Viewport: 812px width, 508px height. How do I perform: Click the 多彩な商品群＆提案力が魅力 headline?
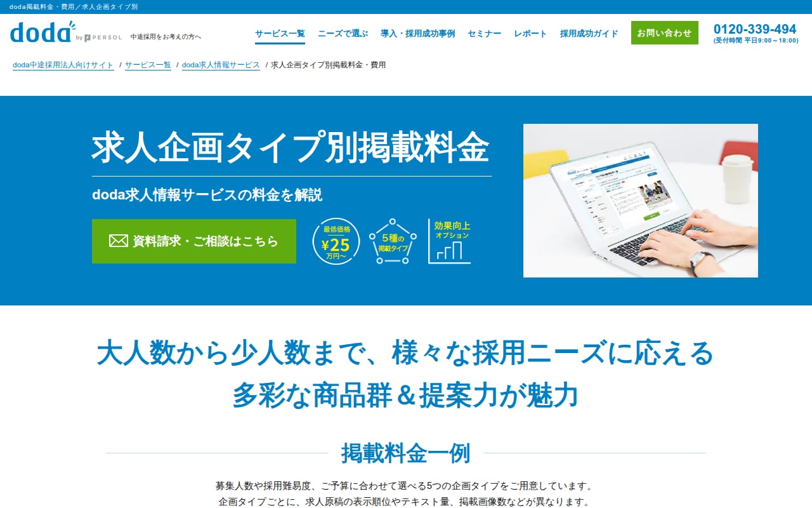[x=406, y=394]
